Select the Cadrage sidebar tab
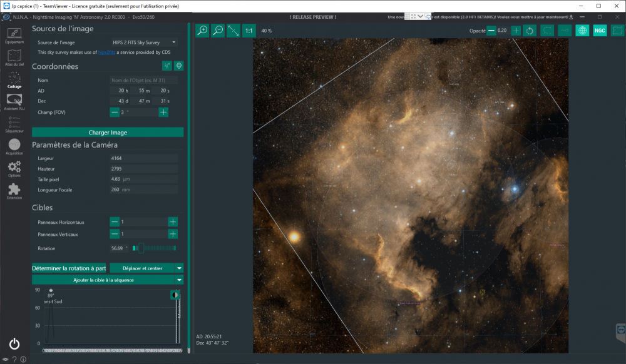Screen dimensions: 626x364 [14, 80]
